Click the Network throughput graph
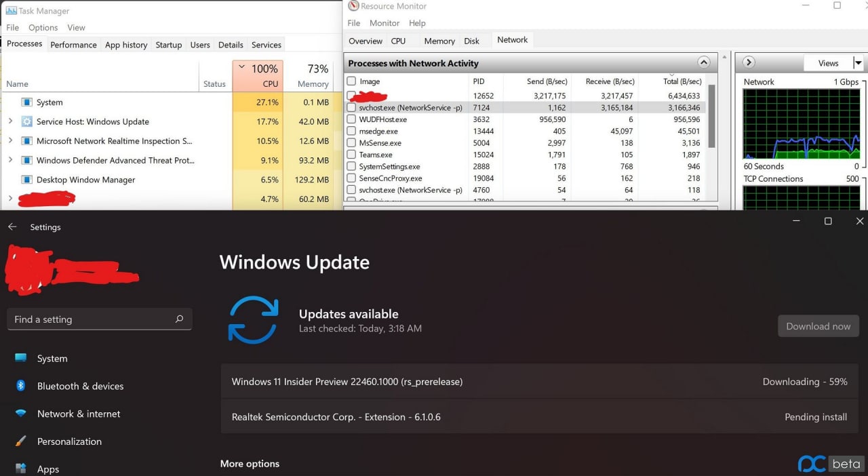The width and height of the screenshot is (868, 476). [801, 124]
